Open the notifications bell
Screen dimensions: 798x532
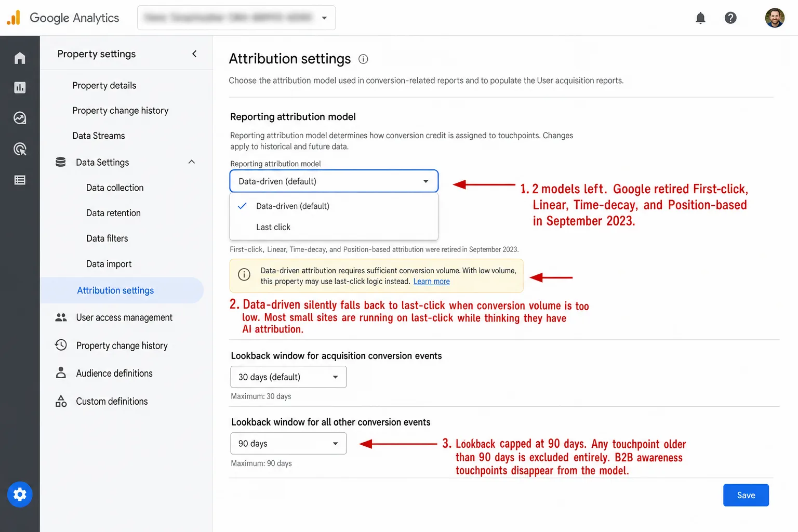click(x=700, y=18)
